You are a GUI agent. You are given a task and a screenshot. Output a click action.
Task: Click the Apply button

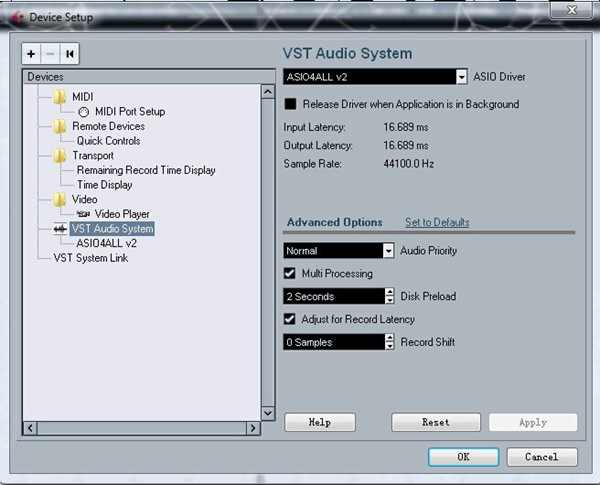[533, 423]
